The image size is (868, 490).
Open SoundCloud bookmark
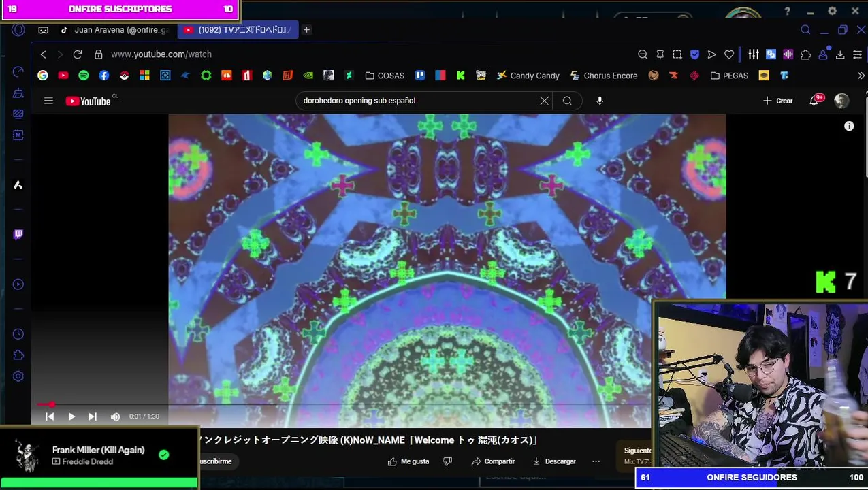click(227, 76)
